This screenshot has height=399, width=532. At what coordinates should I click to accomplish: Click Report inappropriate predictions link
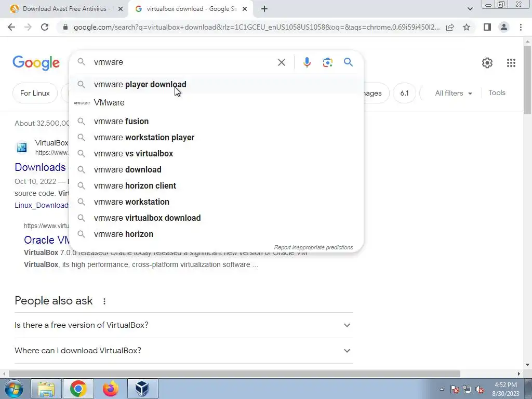[313, 247]
